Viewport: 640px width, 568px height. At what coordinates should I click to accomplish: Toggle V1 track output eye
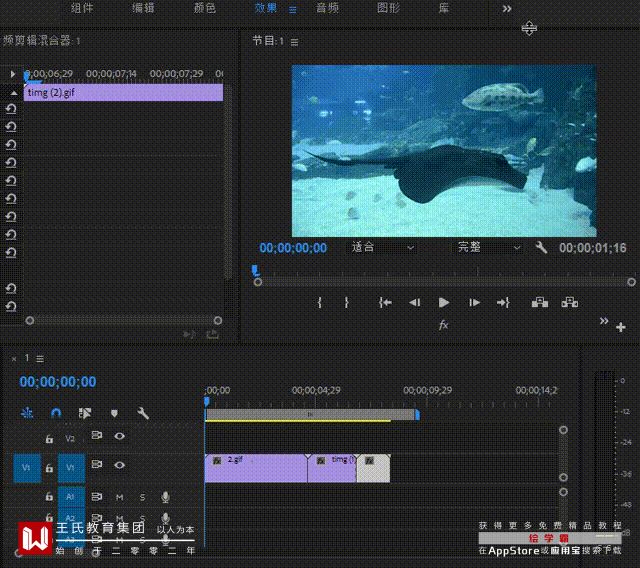tap(120, 465)
